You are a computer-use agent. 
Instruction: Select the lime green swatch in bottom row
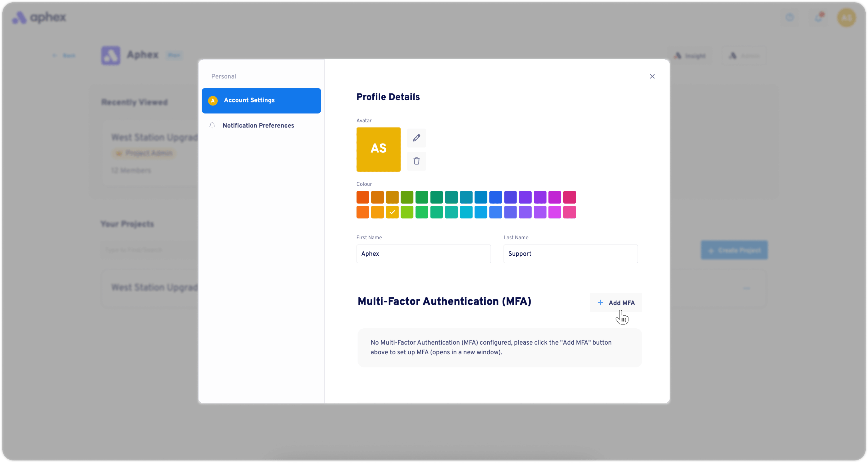407,212
